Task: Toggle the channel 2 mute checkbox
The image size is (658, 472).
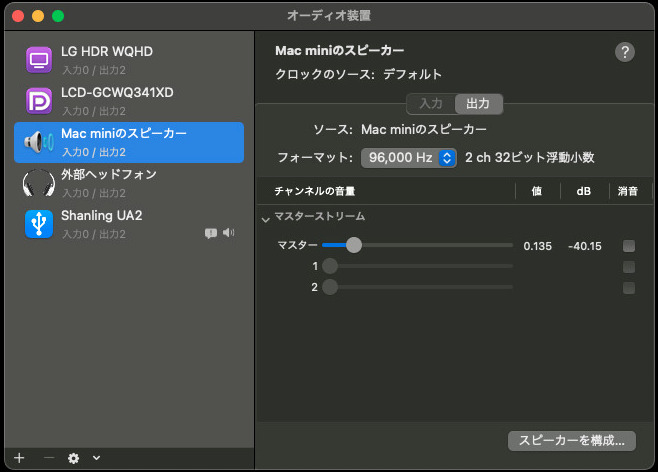Action: [x=629, y=288]
